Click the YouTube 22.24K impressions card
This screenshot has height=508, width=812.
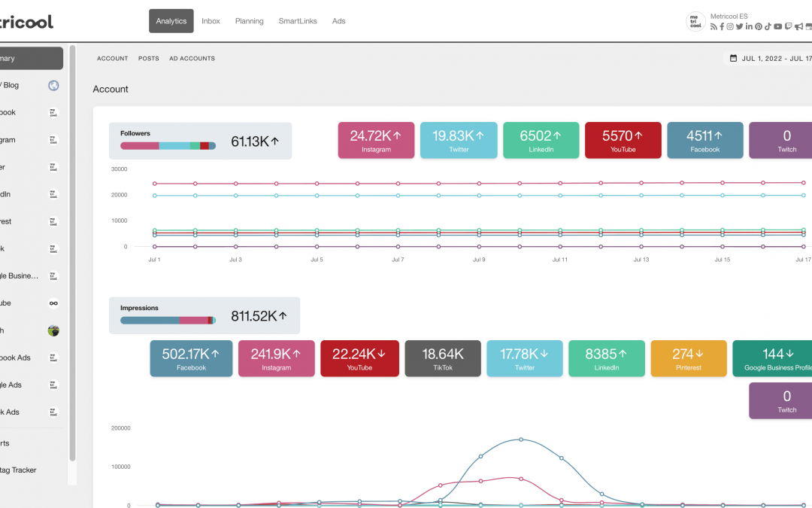(x=359, y=359)
